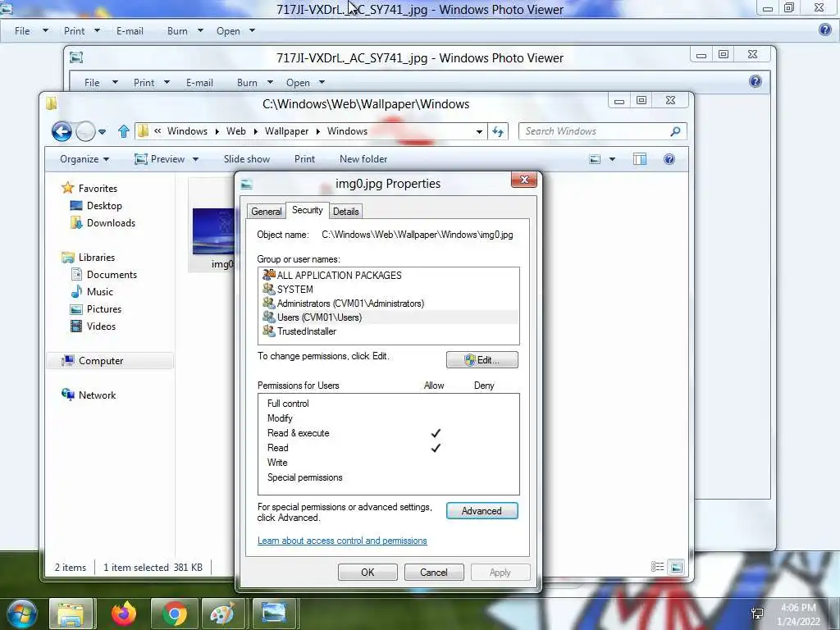Switch to the Details tab
840x630 pixels.
click(x=345, y=211)
